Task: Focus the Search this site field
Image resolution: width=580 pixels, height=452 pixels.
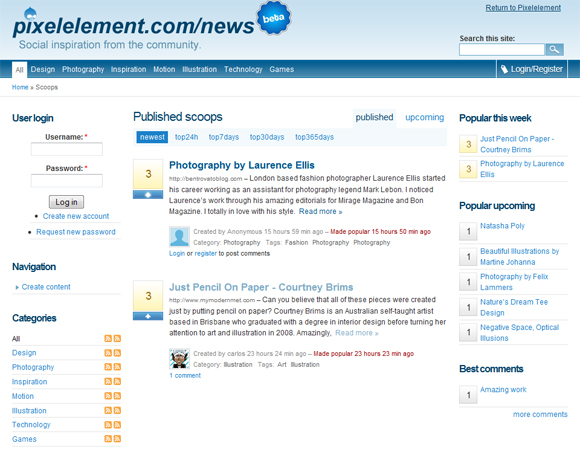Action: 502,49
